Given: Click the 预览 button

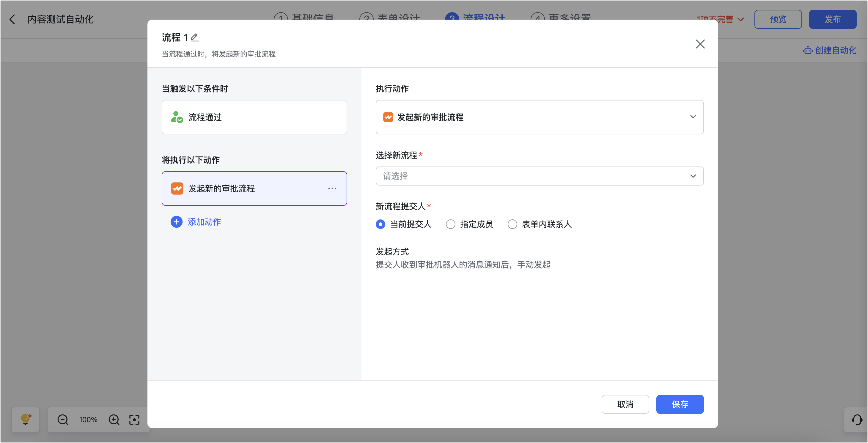Looking at the screenshot, I should click(x=778, y=19).
